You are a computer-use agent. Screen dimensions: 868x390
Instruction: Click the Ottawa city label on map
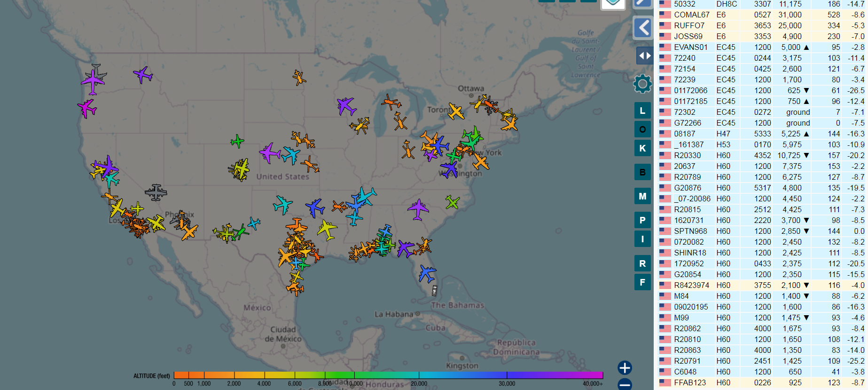click(x=471, y=88)
